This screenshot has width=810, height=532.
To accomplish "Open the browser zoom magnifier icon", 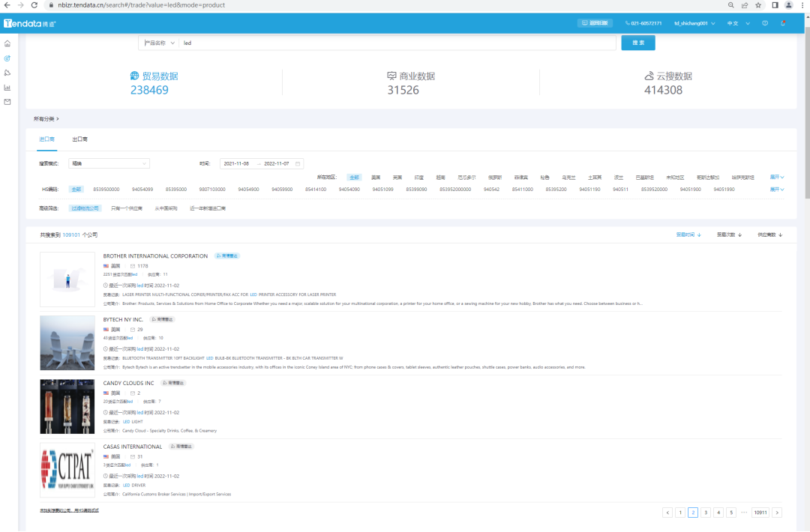I will 730,5.
